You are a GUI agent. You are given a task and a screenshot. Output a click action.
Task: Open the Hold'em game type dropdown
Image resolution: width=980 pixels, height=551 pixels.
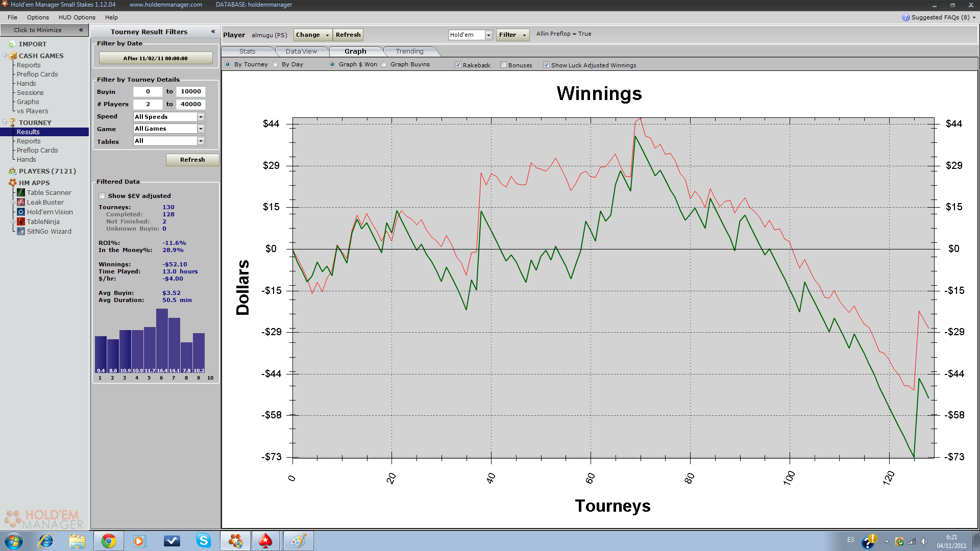pyautogui.click(x=488, y=35)
